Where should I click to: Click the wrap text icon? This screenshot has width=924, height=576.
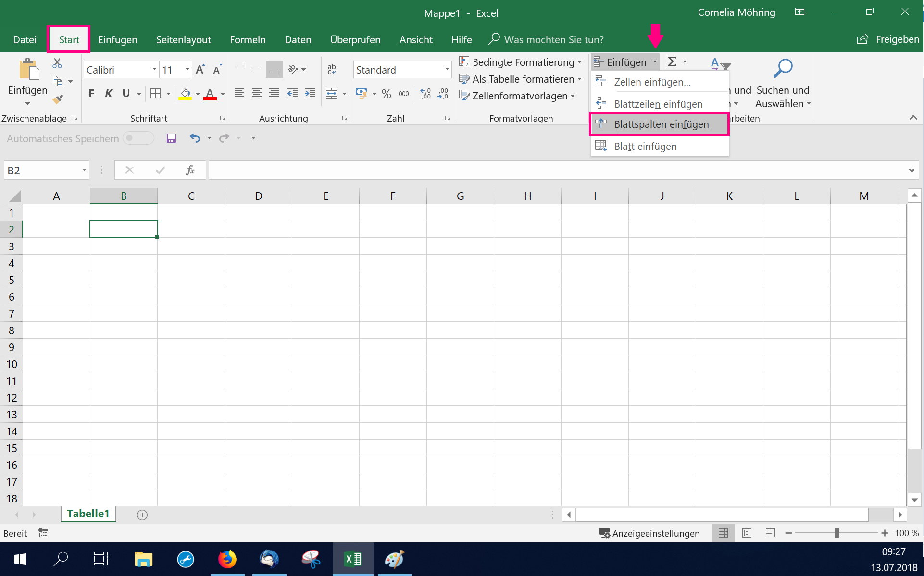tap(332, 70)
